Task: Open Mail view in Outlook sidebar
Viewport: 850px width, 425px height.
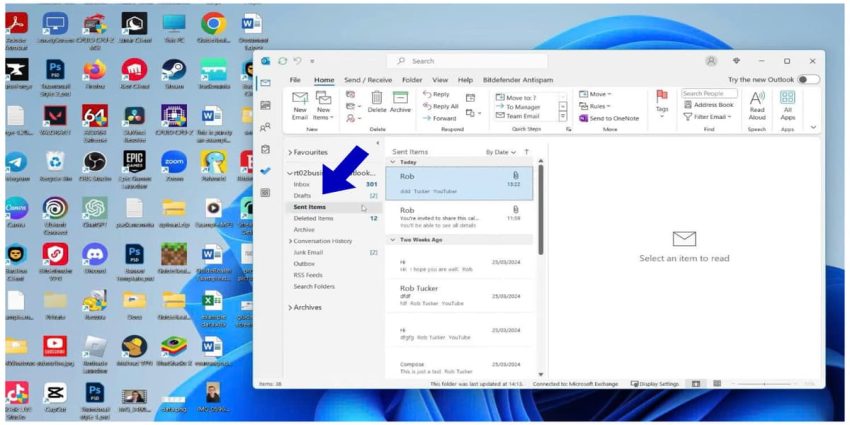Action: (x=265, y=83)
